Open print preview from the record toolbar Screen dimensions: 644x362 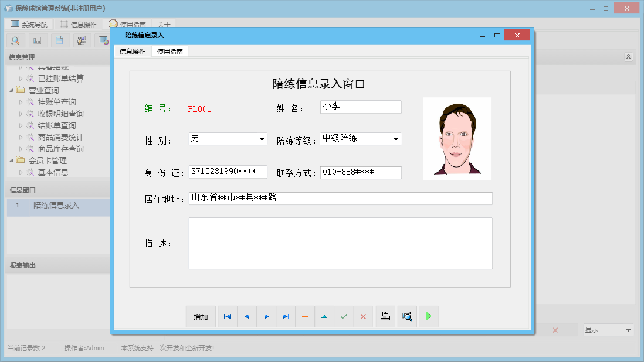[406, 316]
